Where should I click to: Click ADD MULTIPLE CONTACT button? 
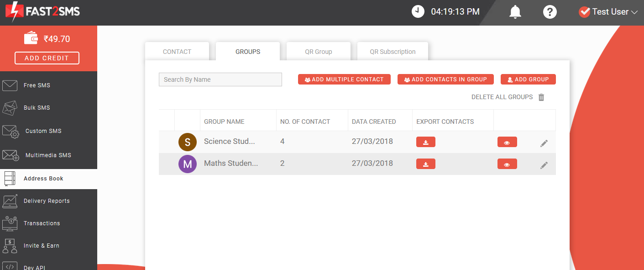[344, 79]
